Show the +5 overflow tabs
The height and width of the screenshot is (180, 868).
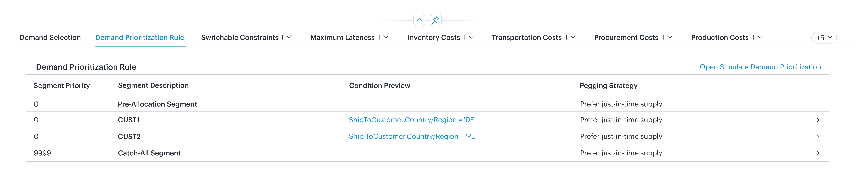[824, 37]
